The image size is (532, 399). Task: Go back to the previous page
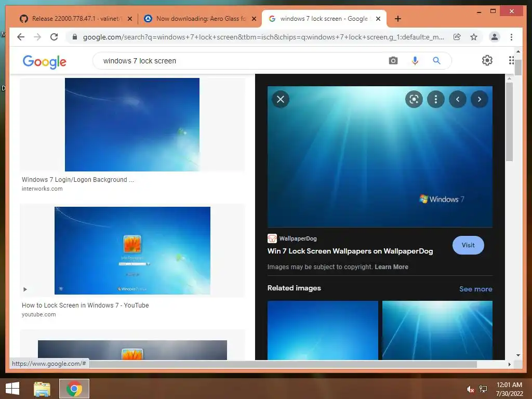[21, 37]
